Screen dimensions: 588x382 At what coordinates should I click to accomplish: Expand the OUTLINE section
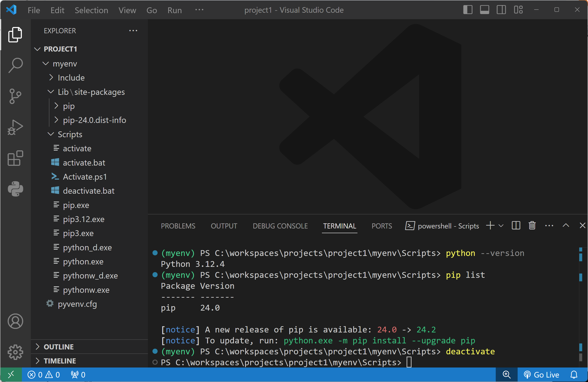pos(59,347)
